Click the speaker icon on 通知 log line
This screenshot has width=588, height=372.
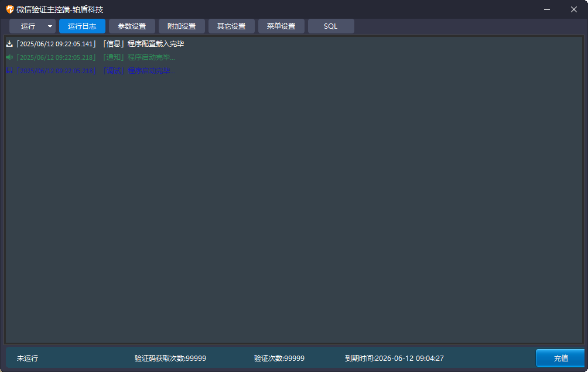pos(9,57)
